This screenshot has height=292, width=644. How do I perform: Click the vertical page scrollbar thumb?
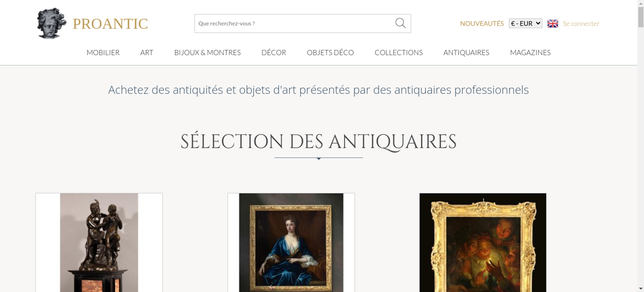641,17
